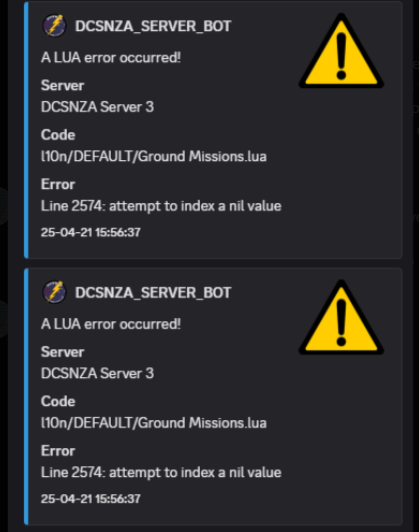Click 'Line 2574' error message in lower embed
Screen dimensions: 419x532
(x=161, y=472)
